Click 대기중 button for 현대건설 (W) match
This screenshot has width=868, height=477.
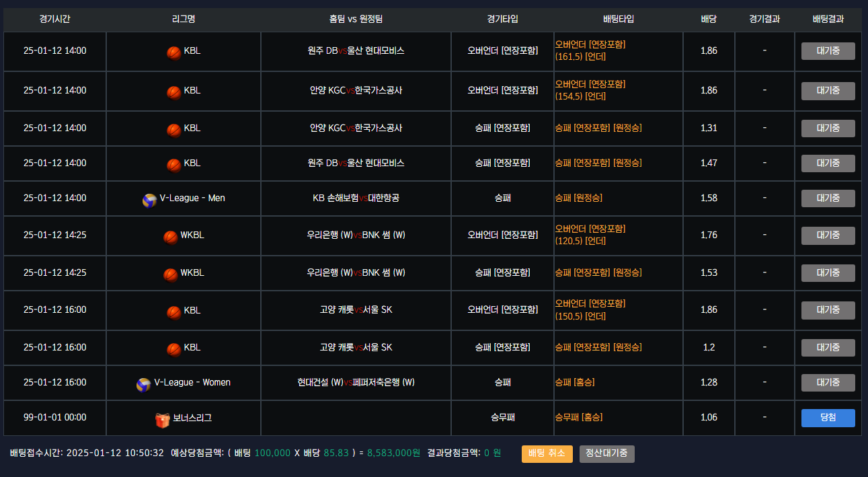(x=828, y=383)
